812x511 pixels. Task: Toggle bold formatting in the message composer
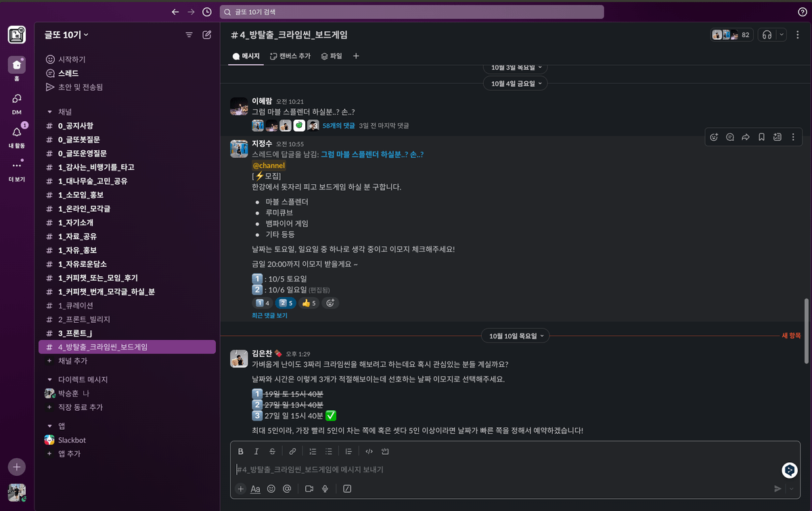(240, 451)
